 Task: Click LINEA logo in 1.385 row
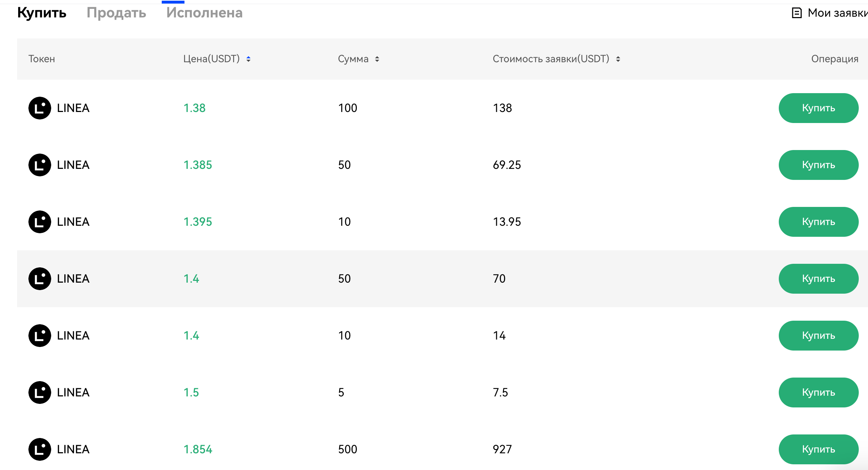(40, 165)
